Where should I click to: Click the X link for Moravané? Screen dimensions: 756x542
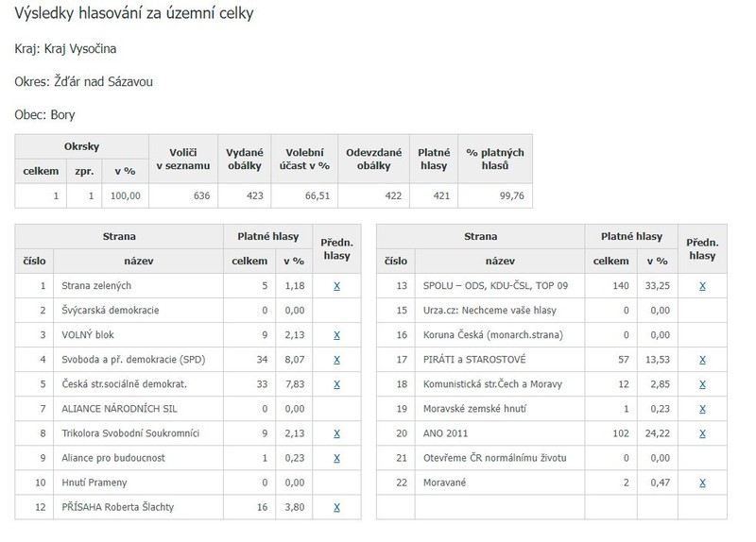click(x=701, y=482)
